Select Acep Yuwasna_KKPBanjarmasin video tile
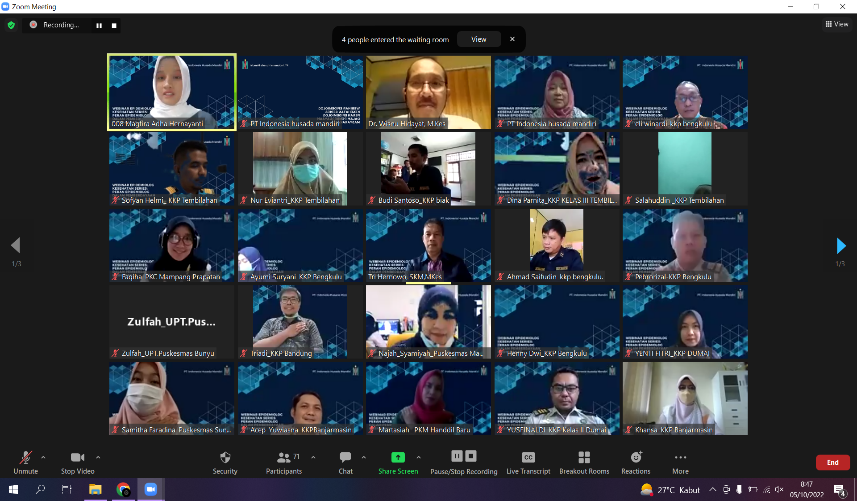Image resolution: width=857 pixels, height=501 pixels. click(300, 398)
